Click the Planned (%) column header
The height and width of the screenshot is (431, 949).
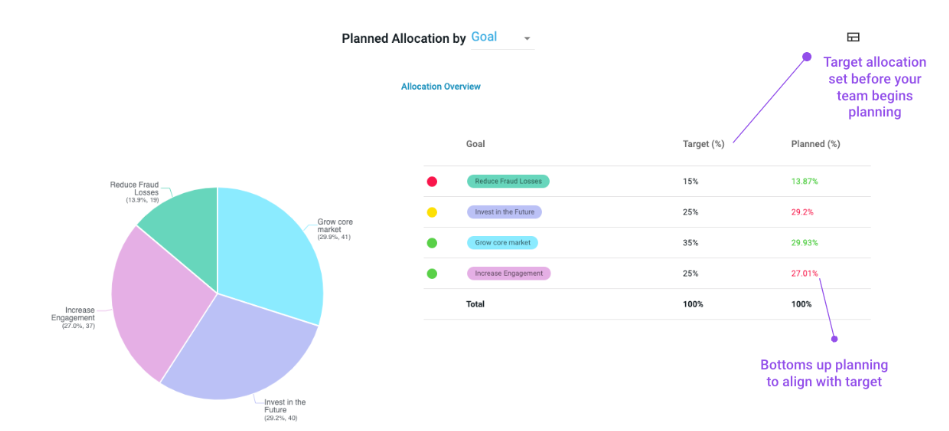click(x=815, y=144)
